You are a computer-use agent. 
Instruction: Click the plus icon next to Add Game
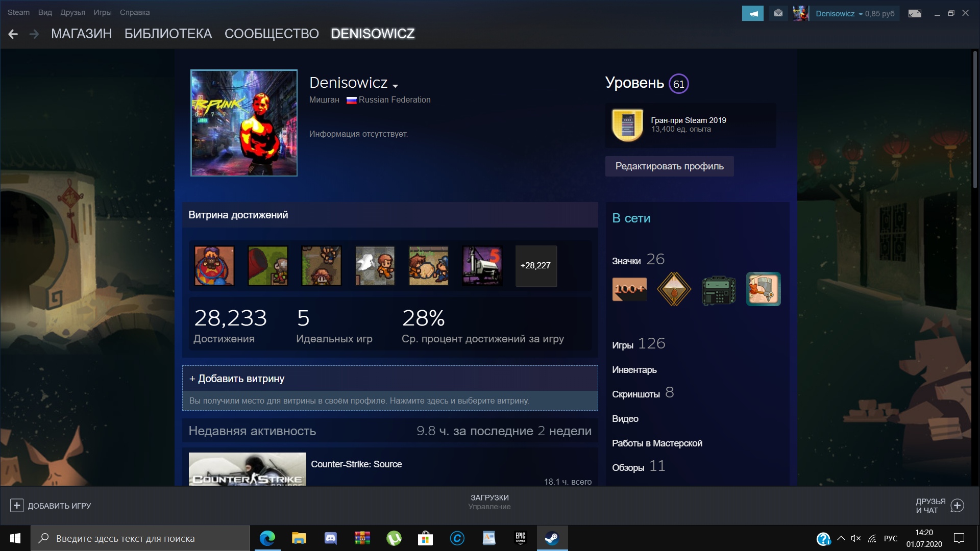click(17, 506)
